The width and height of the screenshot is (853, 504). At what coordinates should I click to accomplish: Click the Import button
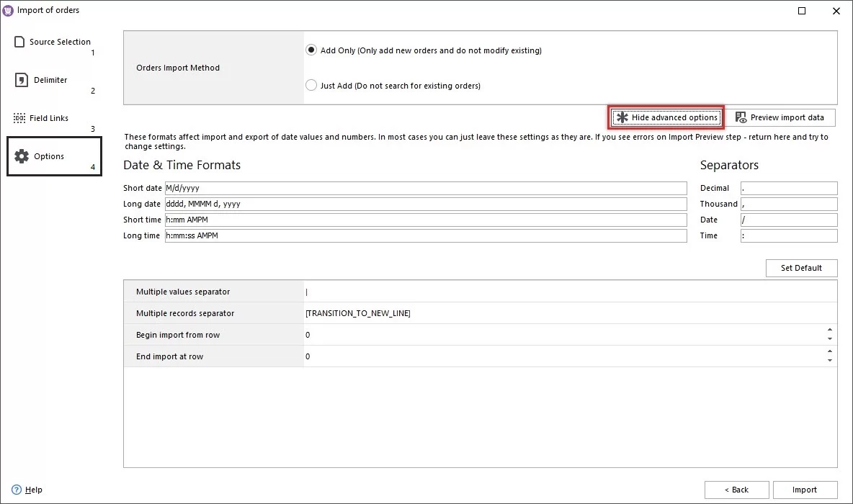point(805,490)
